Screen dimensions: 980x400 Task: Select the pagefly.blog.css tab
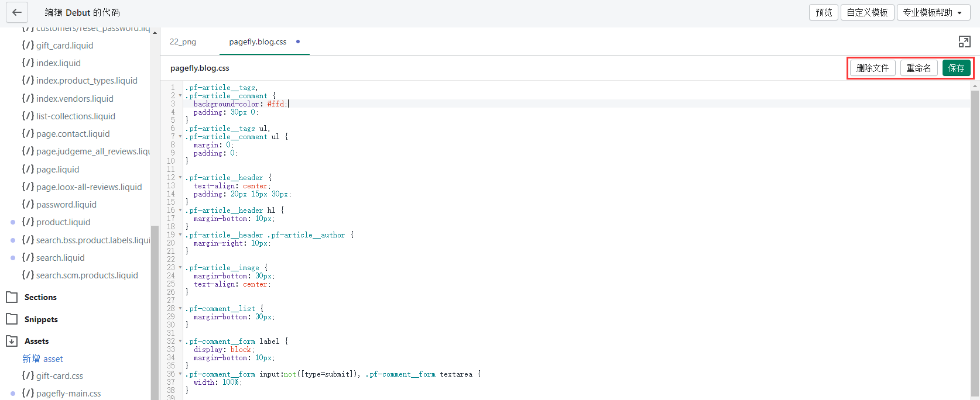click(258, 42)
